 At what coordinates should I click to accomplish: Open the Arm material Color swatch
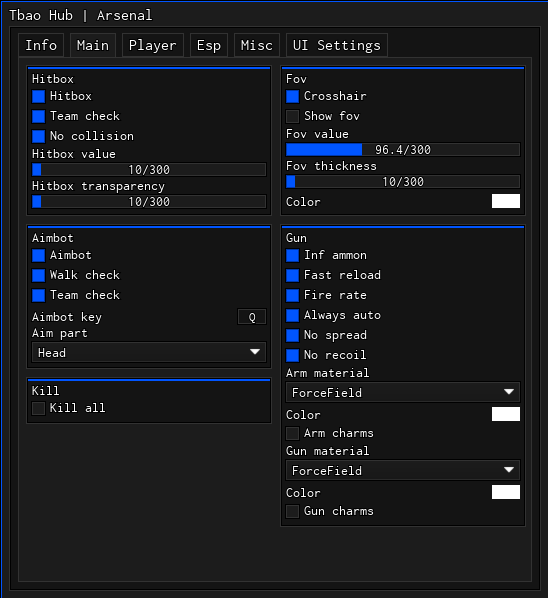(x=506, y=414)
